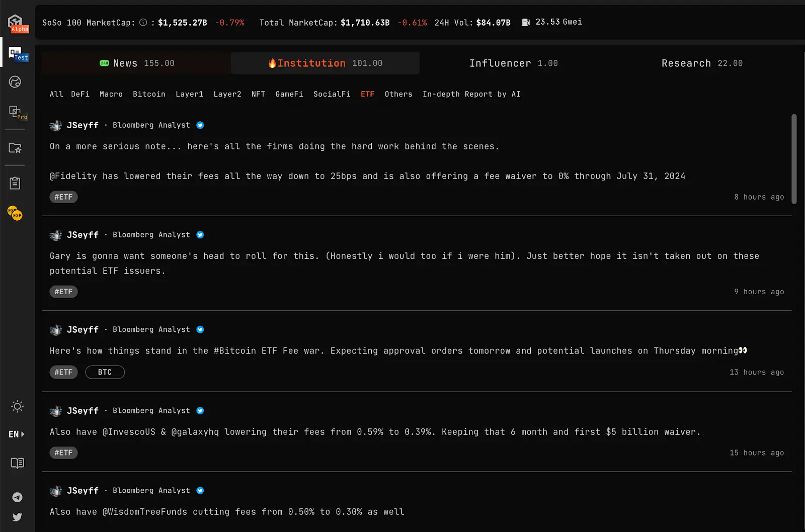Viewport: 805px width, 532px height.
Task: Click the news feed vertical scrollbar
Action: tap(794, 159)
